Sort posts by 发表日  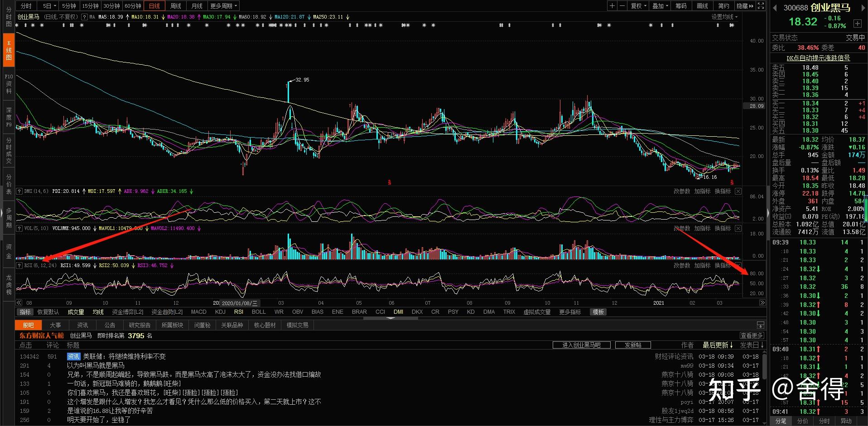click(x=752, y=345)
